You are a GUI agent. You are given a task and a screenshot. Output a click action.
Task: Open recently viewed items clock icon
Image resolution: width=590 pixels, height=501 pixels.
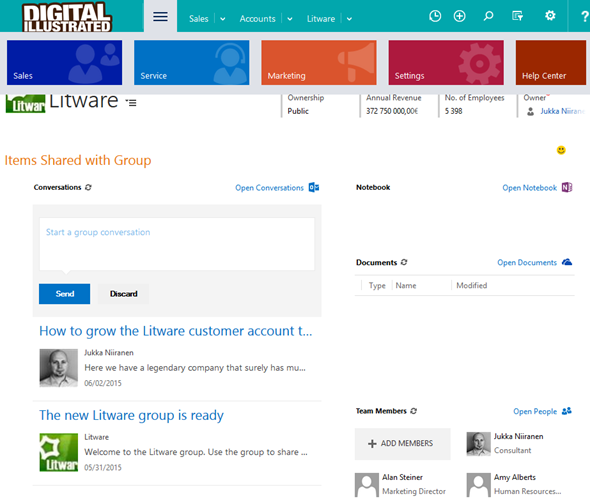[435, 16]
